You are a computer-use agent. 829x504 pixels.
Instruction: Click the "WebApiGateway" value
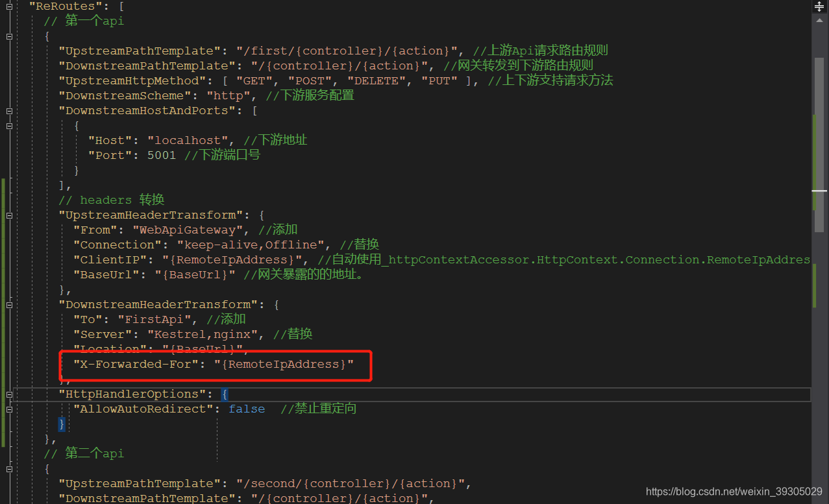(188, 230)
